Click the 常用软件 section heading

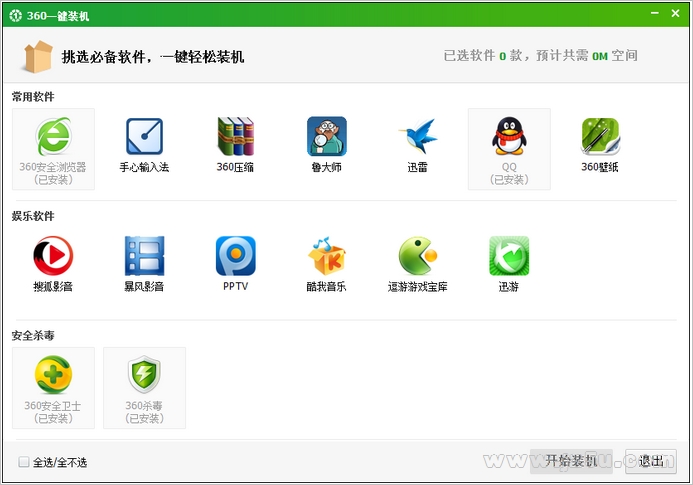tap(33, 96)
